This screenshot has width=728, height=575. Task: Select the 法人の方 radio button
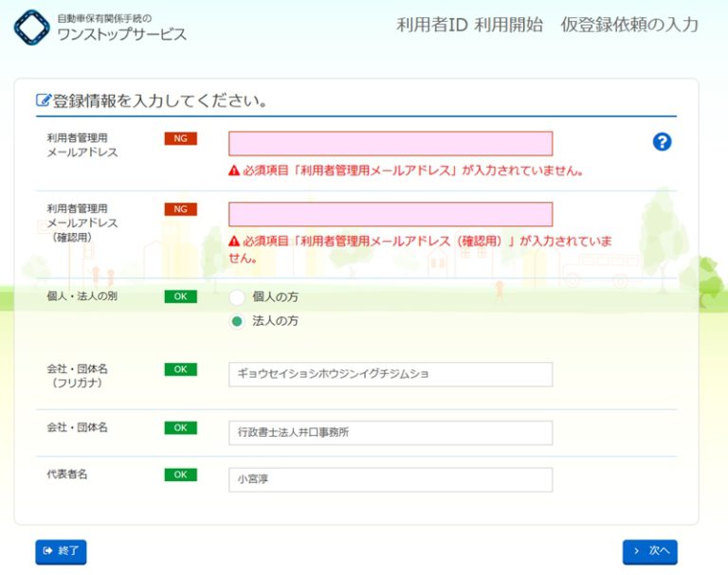[x=237, y=321]
